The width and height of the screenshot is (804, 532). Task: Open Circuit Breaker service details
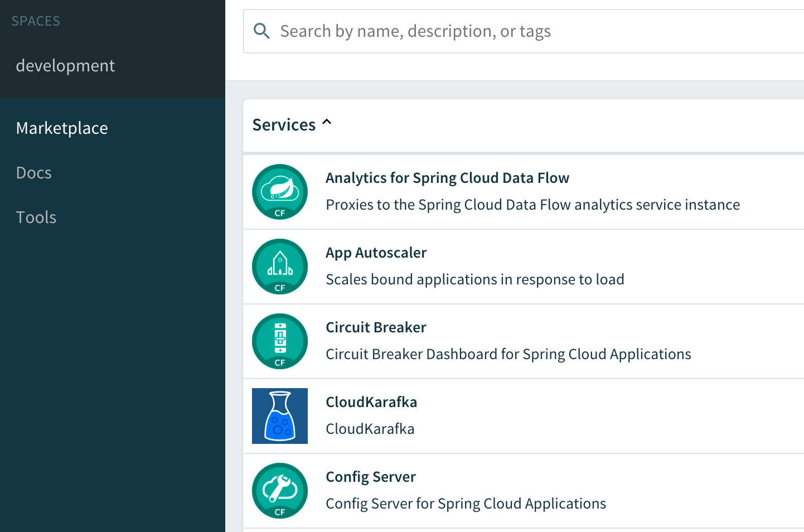pos(376,327)
